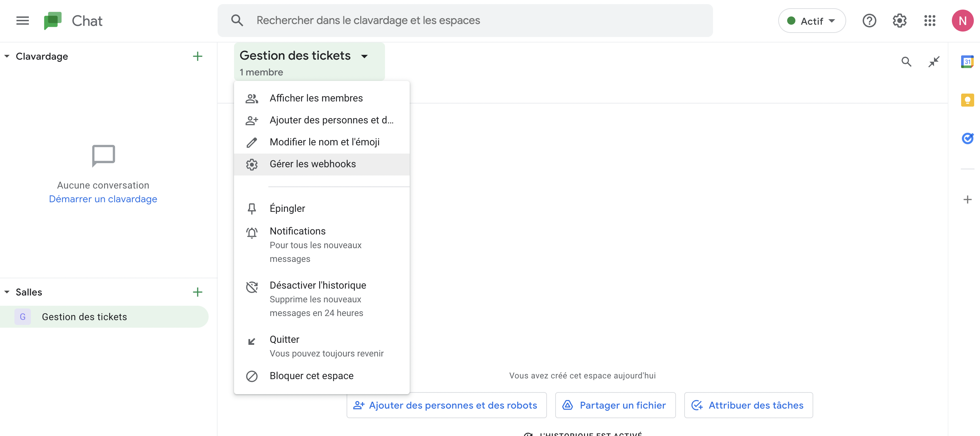Screen dimensions: 980x436
Task: Open the Google apps launcher grid
Action: (x=930, y=21)
